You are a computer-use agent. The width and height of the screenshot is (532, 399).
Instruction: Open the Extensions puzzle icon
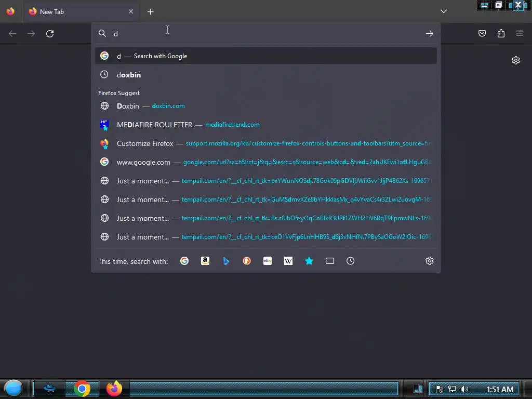click(x=501, y=33)
